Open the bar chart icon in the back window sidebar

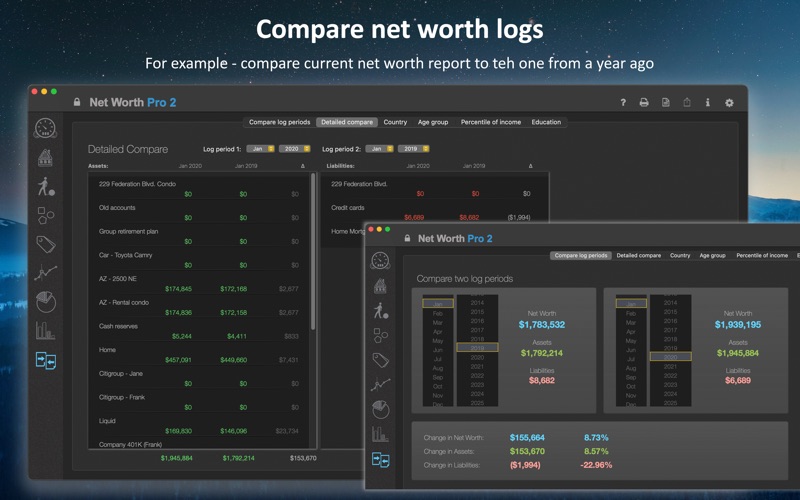point(45,331)
